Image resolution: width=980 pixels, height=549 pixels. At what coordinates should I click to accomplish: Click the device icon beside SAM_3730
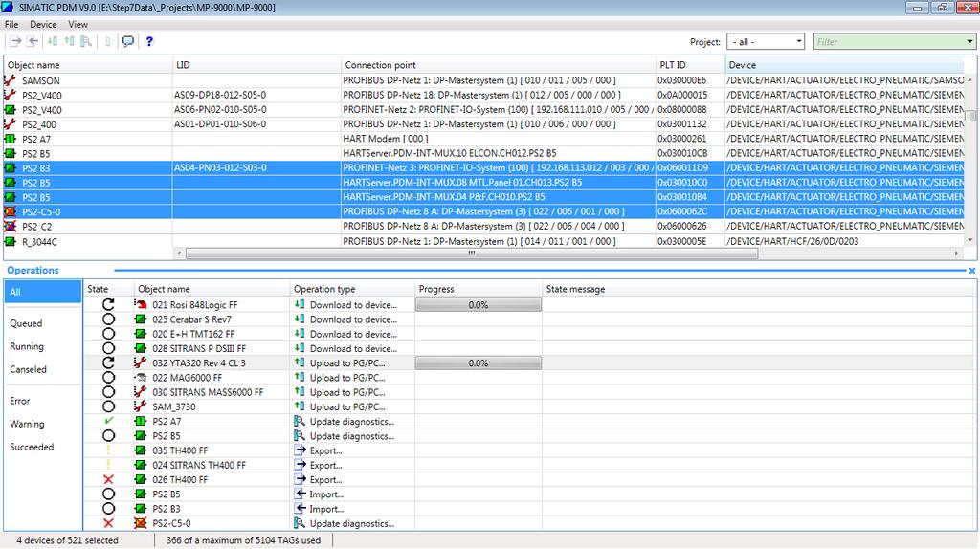(x=141, y=406)
